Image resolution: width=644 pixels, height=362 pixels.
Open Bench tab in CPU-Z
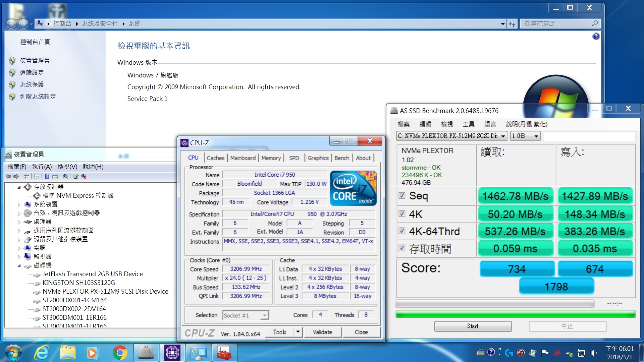[342, 158]
